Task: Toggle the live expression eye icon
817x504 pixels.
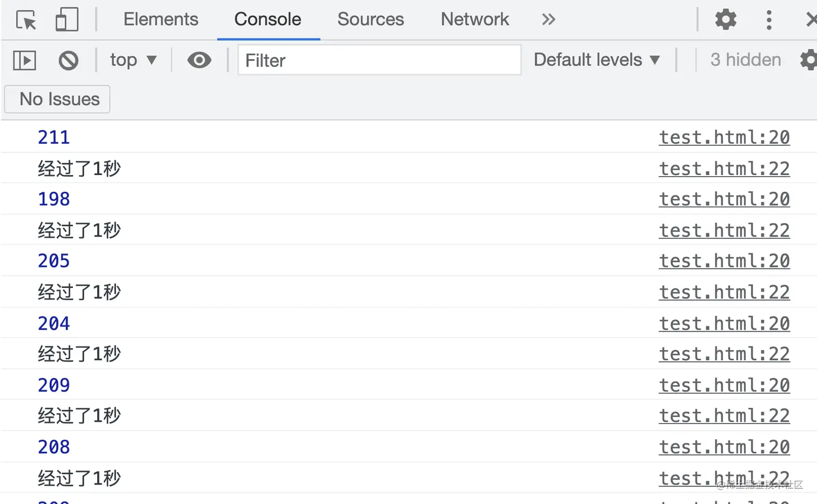Action: pyautogui.click(x=199, y=60)
